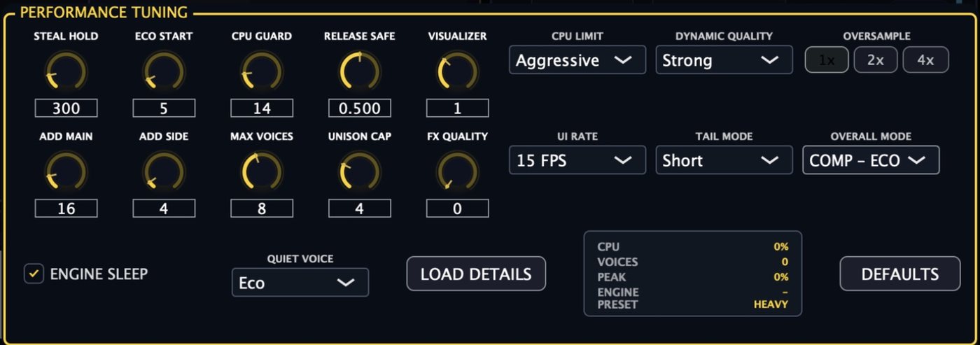Click the VOICES readout in stats panel
This screenshot has width=980, height=345.
[693, 262]
